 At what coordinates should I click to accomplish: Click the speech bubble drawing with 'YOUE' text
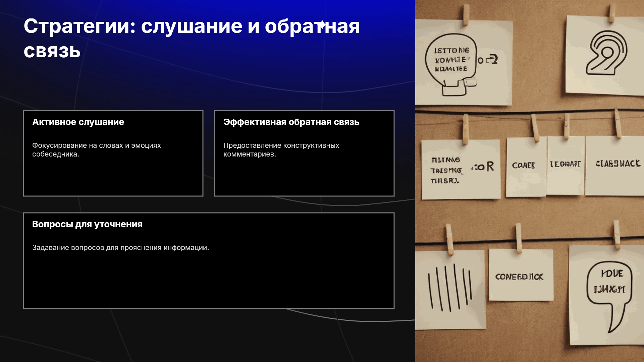pos(609,295)
